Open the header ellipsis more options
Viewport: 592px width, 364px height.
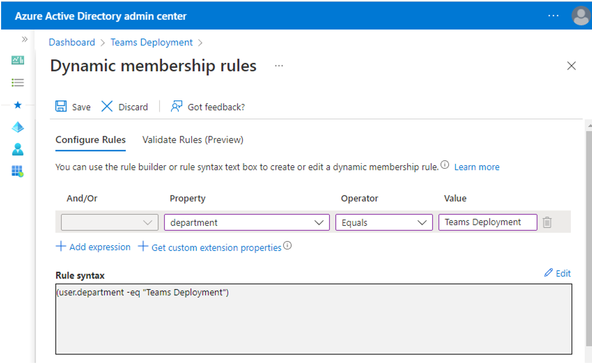point(553,16)
